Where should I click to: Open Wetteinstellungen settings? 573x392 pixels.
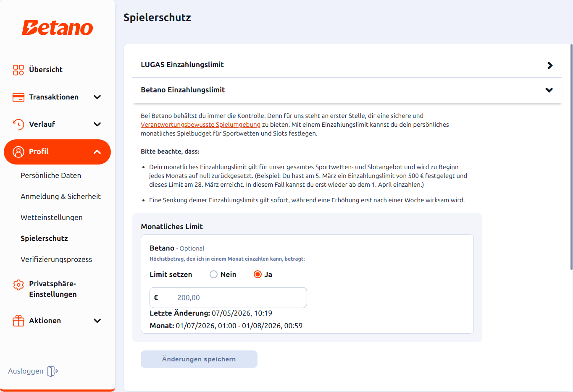click(52, 217)
